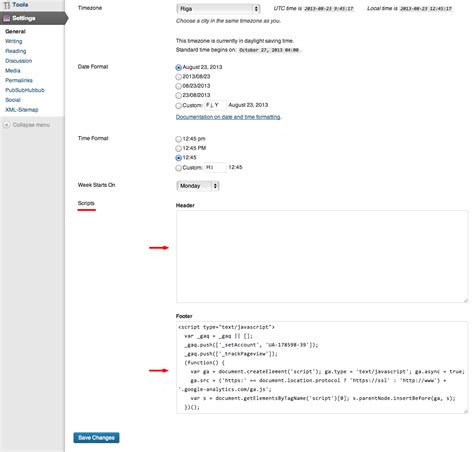Open Documentation on date and time formatting

[x=228, y=117]
